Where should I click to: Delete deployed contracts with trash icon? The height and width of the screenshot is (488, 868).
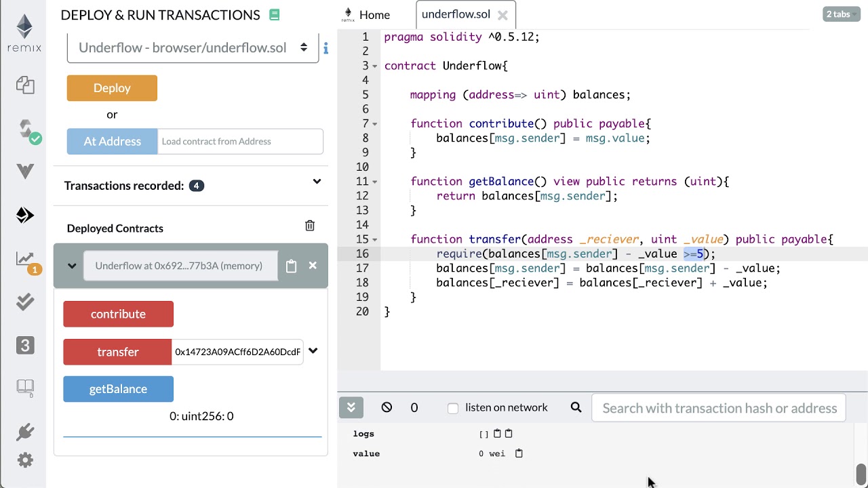coord(310,226)
